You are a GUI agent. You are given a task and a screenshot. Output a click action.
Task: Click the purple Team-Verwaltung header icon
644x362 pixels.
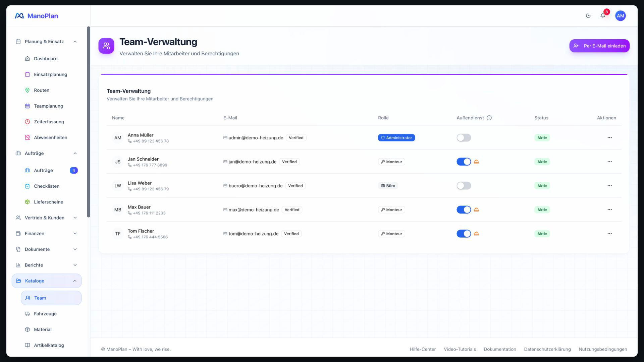tap(106, 46)
